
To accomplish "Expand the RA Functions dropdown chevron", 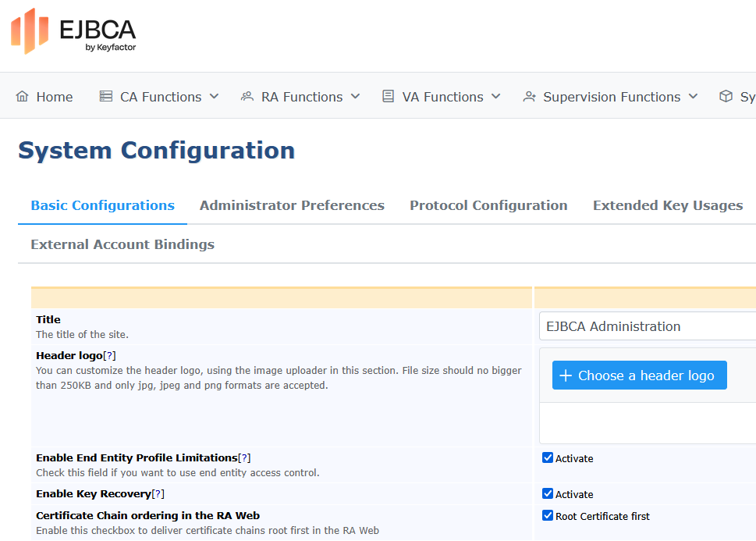I will tap(356, 97).
